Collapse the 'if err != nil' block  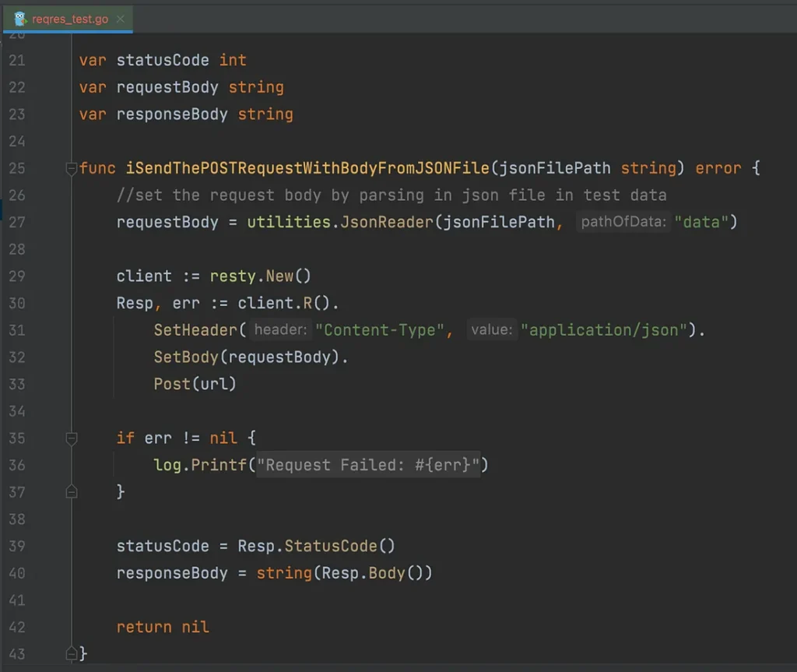tap(72, 438)
